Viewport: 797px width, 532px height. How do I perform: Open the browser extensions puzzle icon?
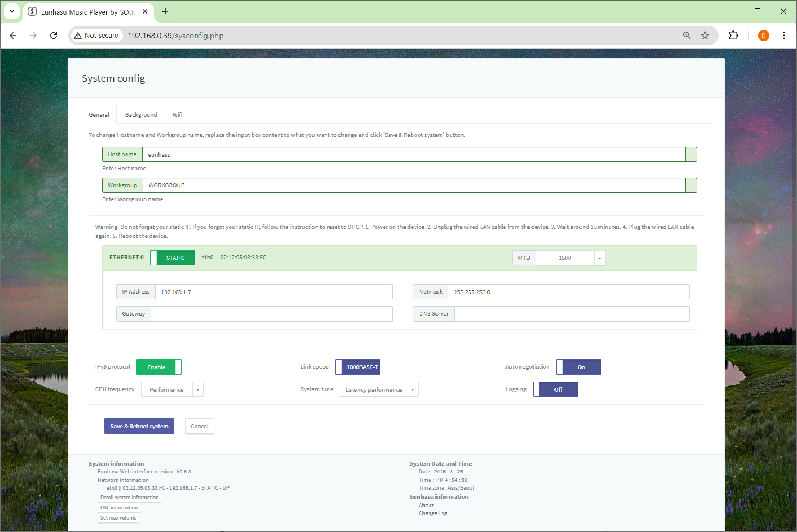point(733,36)
